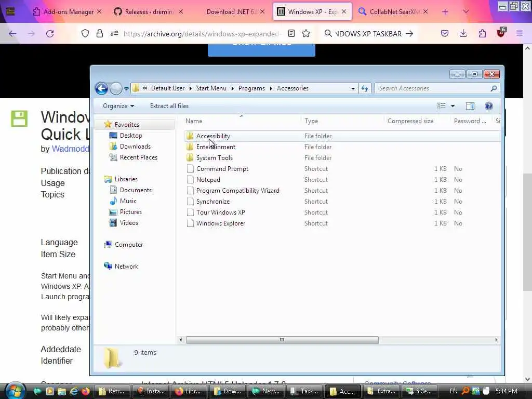Open Pictures library in navigation pane
This screenshot has width=532, height=399.
(130, 212)
